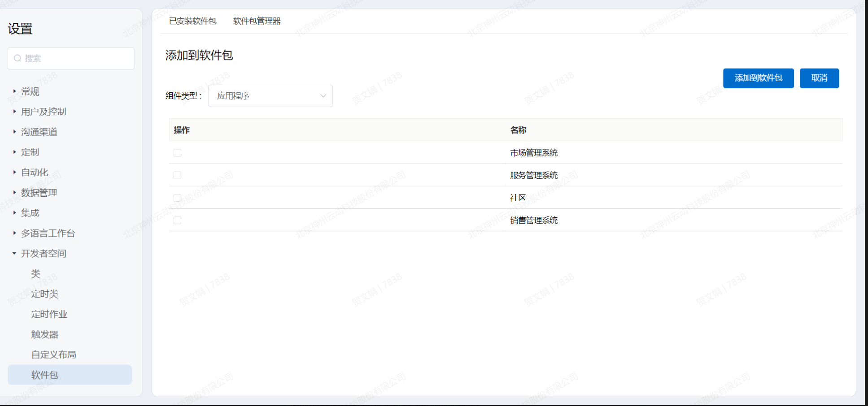Enable the 销售管理系统 checkbox
Screen dimensions: 868x406
click(x=178, y=220)
